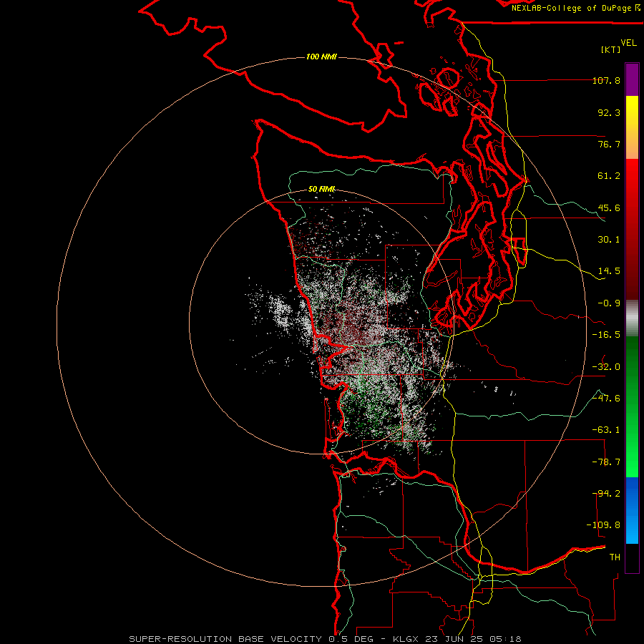The width and height of the screenshot is (644, 644).
Task: Select the -109.8 scale value
Action: pyautogui.click(x=603, y=525)
